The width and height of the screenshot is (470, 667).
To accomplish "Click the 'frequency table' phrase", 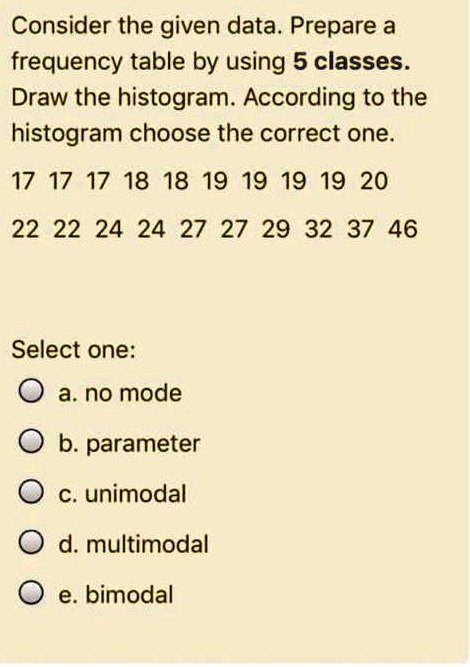I will coord(99,63).
